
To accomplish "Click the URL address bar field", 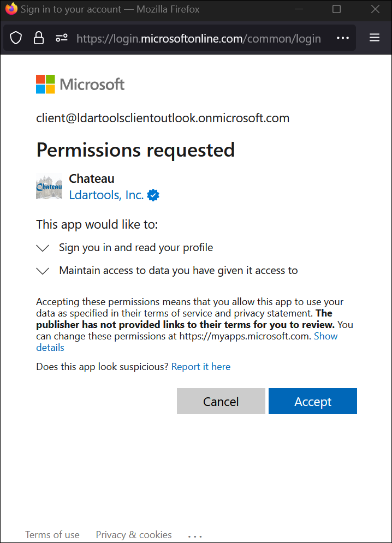I will 198,38.
